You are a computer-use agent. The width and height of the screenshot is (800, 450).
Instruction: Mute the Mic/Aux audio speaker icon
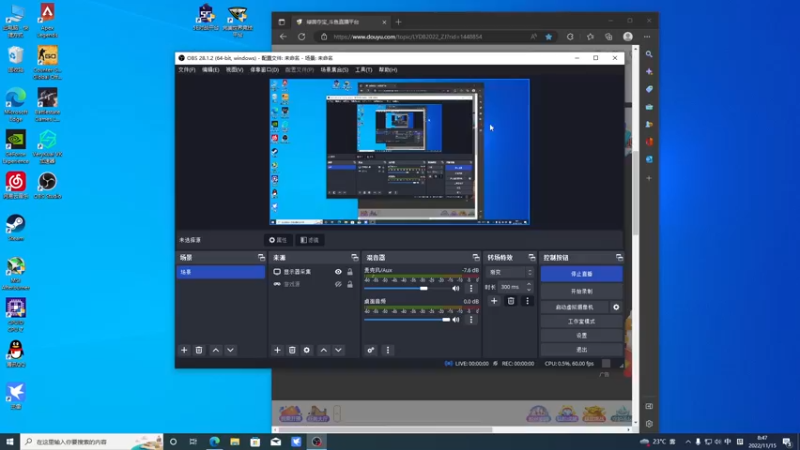pos(456,288)
